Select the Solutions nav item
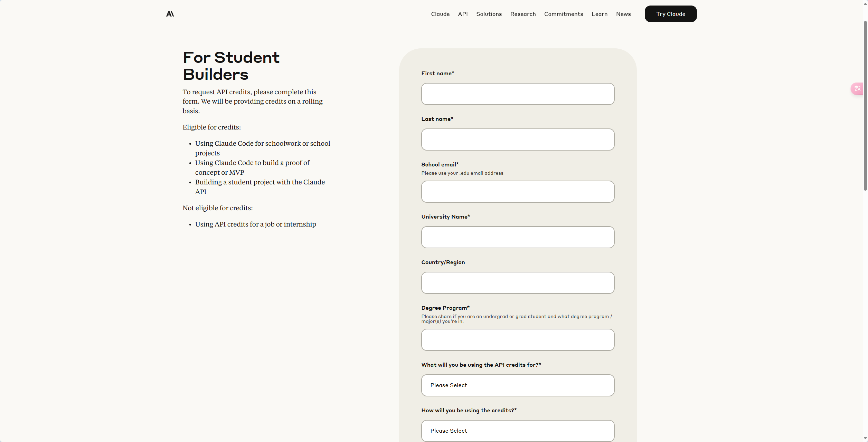 pos(489,14)
